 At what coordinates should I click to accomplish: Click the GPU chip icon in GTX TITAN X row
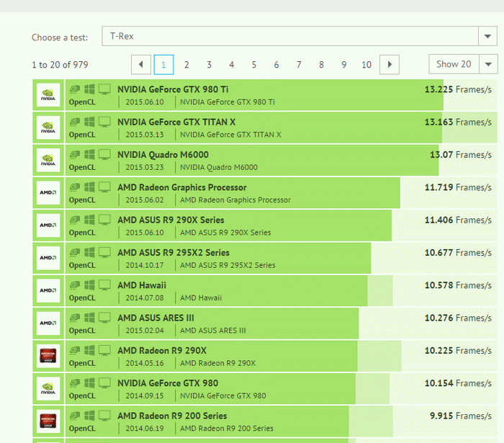[x=75, y=122]
